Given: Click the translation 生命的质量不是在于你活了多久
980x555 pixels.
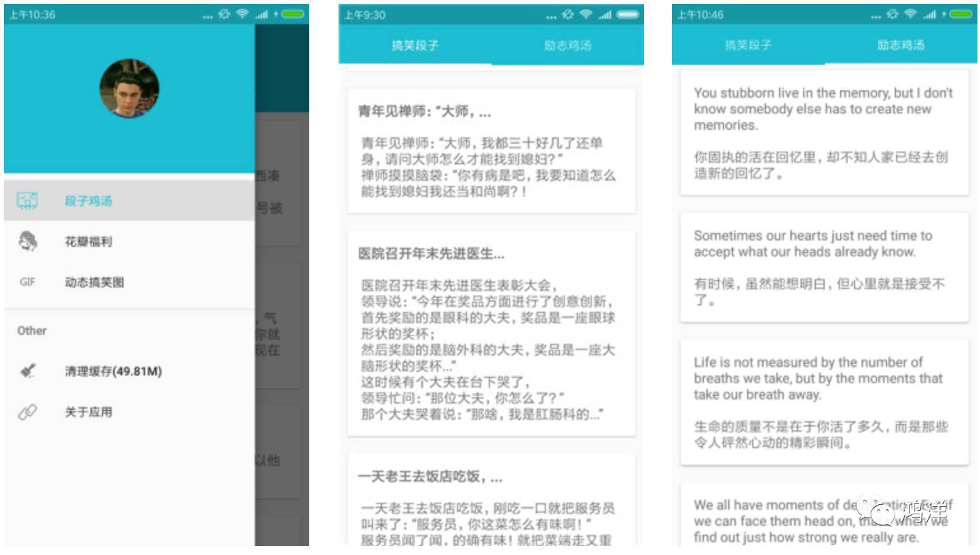Looking at the screenshot, I should (x=821, y=434).
